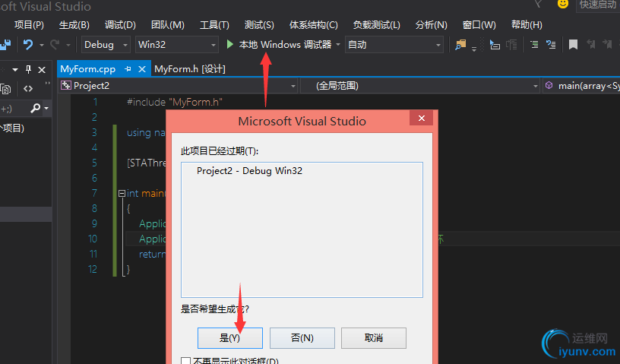
Task: Click the purple main function cube icon
Action: (549, 85)
